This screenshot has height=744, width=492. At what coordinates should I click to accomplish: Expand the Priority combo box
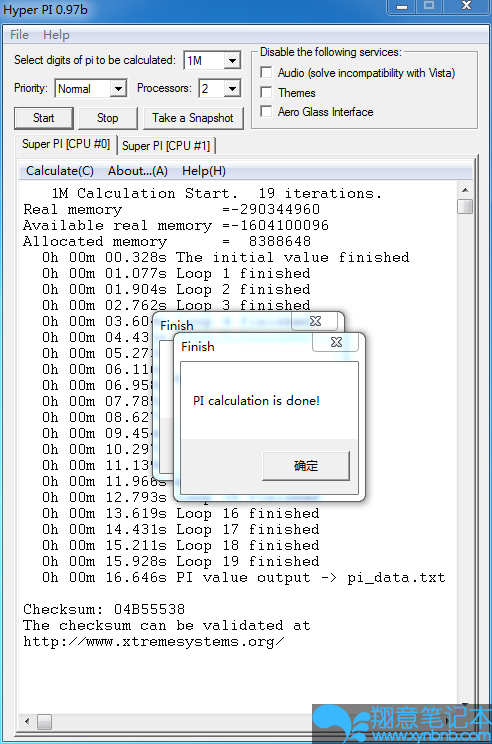118,89
